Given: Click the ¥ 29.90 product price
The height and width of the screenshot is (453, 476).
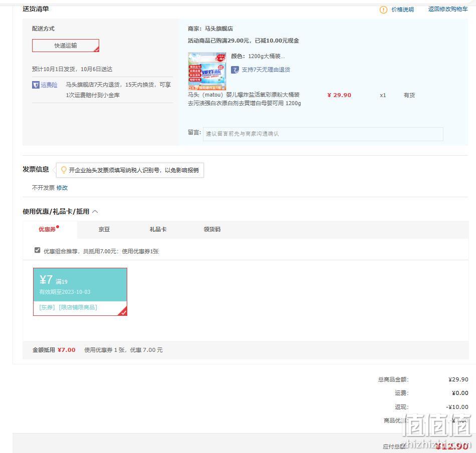Looking at the screenshot, I should pyautogui.click(x=339, y=95).
